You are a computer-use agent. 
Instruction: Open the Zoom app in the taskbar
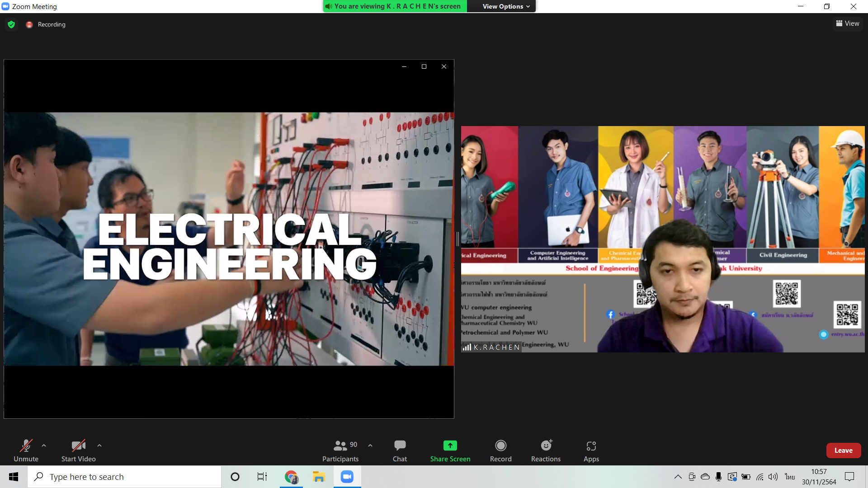(x=347, y=477)
